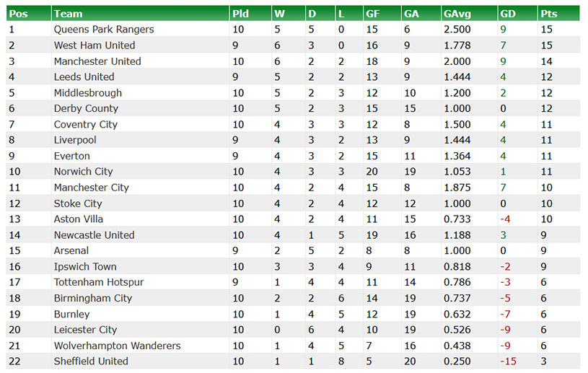Click the Pos column header
588x373 pixels.
click(18, 14)
